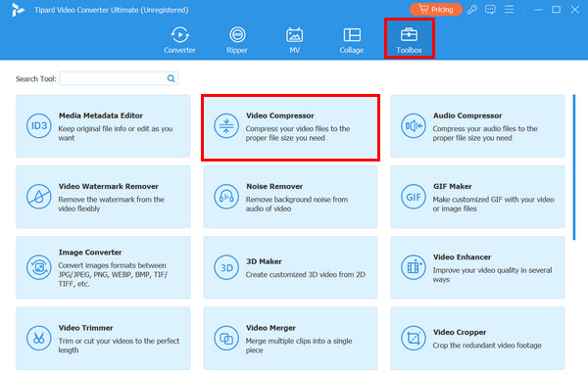Click the Video Merger title text
This screenshot has width=588, height=370.
click(x=270, y=328)
